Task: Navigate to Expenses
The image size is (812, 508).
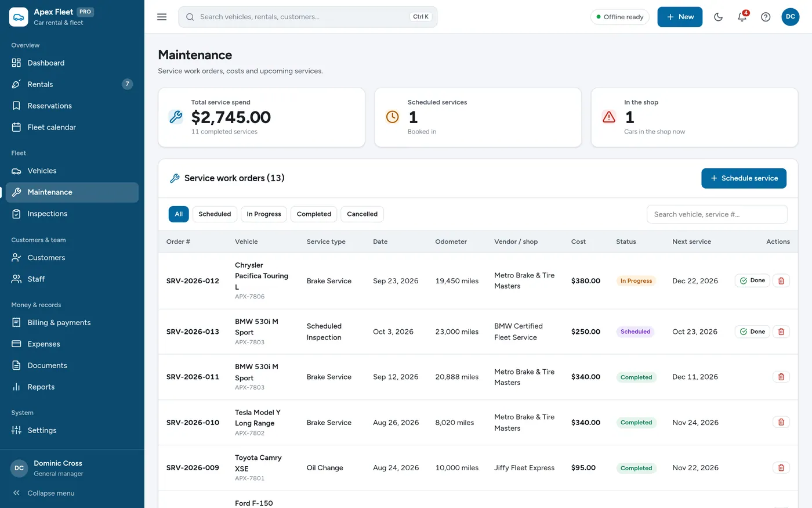Action: tap(72, 344)
